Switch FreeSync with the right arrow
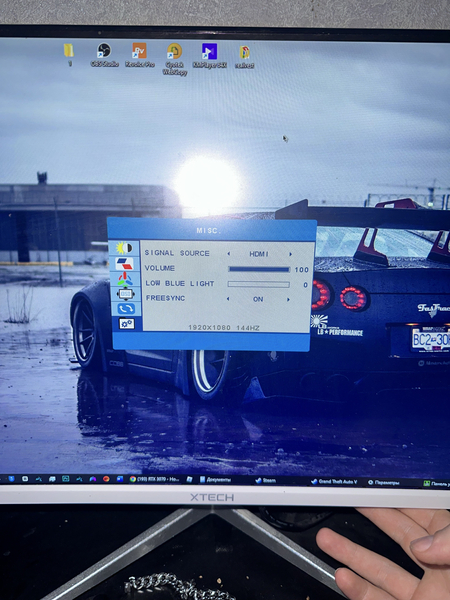The image size is (450, 600). point(289,300)
